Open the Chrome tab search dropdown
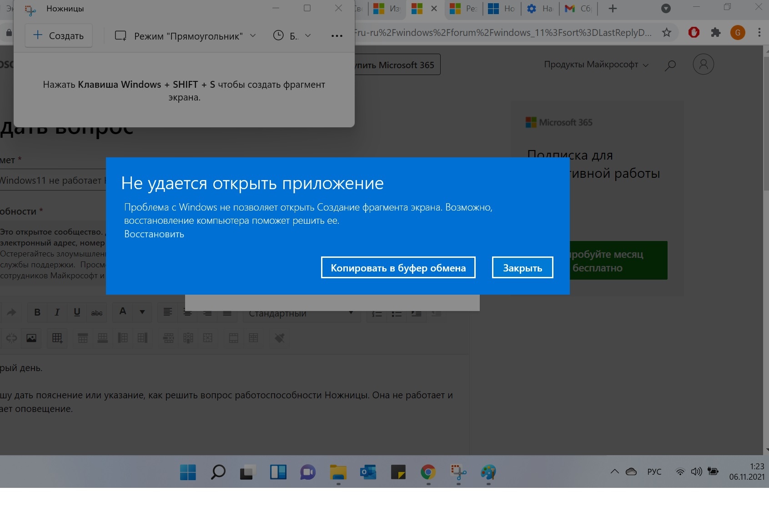The width and height of the screenshot is (769, 532). pyautogui.click(x=666, y=9)
